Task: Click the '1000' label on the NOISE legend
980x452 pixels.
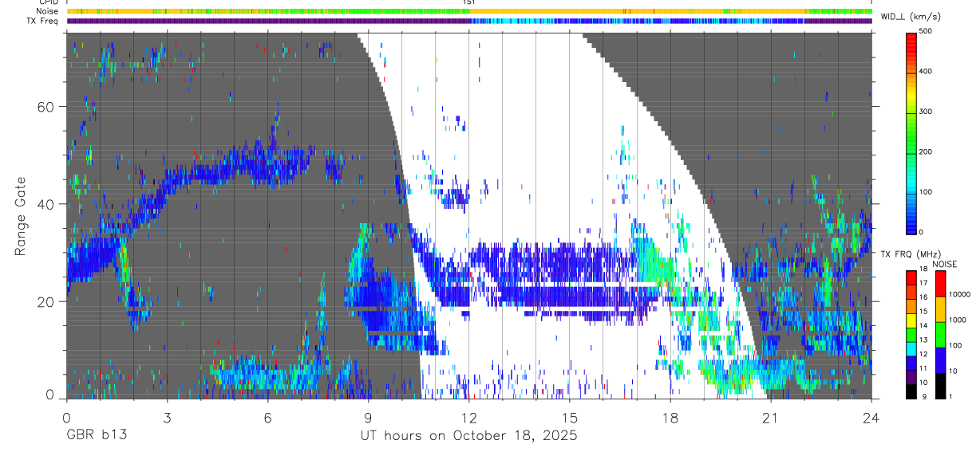Action: 957,319
